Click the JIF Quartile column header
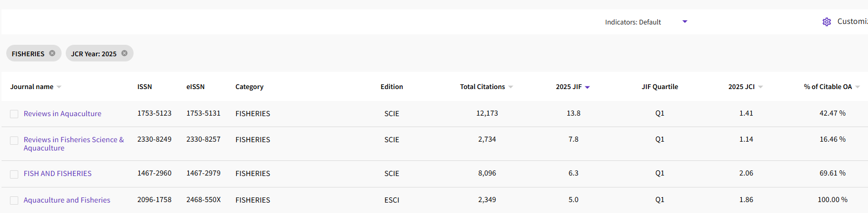Image resolution: width=868 pixels, height=213 pixels. pyautogui.click(x=660, y=87)
